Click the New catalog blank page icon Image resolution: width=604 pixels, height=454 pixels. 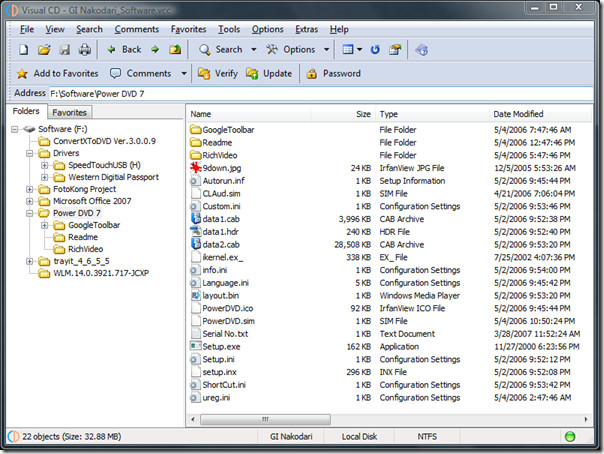[24, 50]
